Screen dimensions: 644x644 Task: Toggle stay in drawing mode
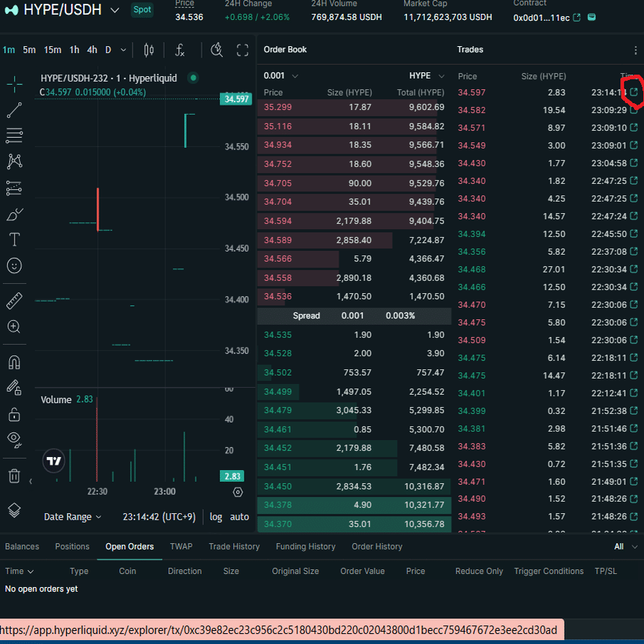click(x=15, y=388)
